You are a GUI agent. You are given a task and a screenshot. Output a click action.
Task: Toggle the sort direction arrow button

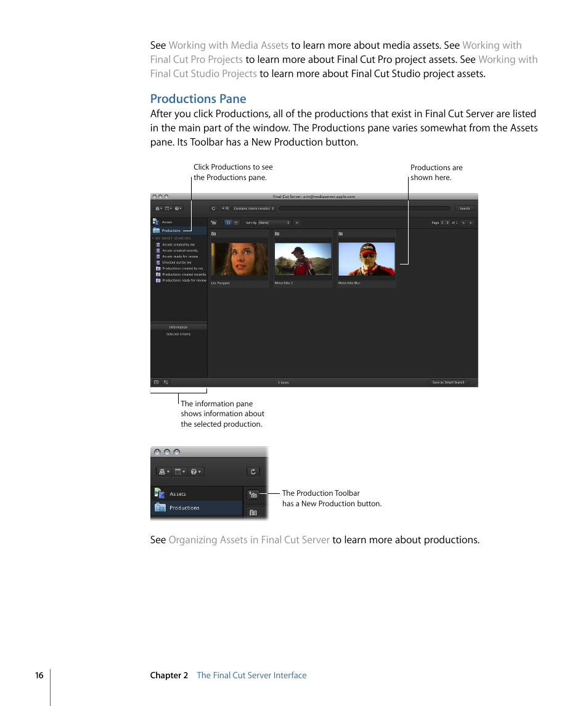[x=296, y=223]
